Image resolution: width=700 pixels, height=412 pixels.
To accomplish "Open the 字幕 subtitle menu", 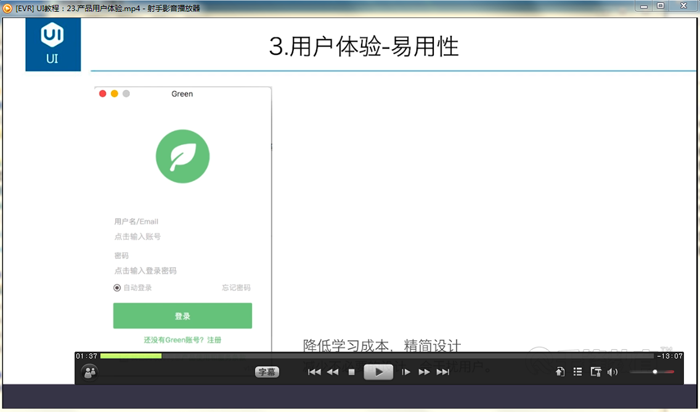I will pyautogui.click(x=266, y=372).
